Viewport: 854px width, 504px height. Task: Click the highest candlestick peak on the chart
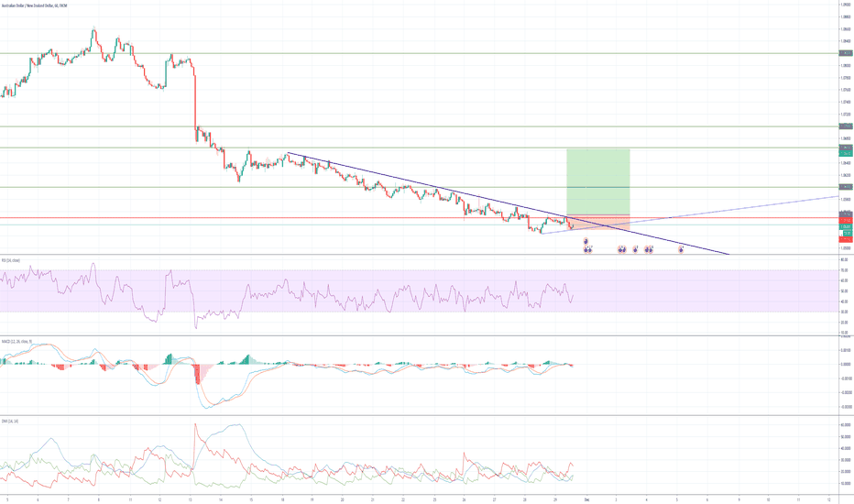coord(93,29)
